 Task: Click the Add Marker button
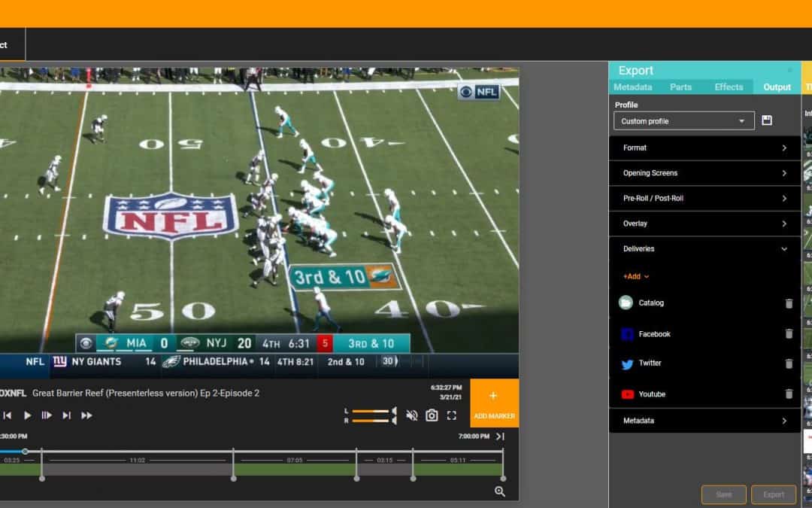pyautogui.click(x=495, y=403)
